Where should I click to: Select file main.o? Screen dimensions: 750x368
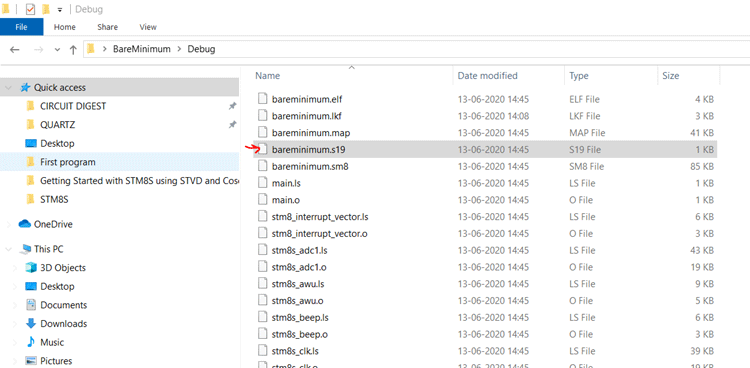coord(286,200)
